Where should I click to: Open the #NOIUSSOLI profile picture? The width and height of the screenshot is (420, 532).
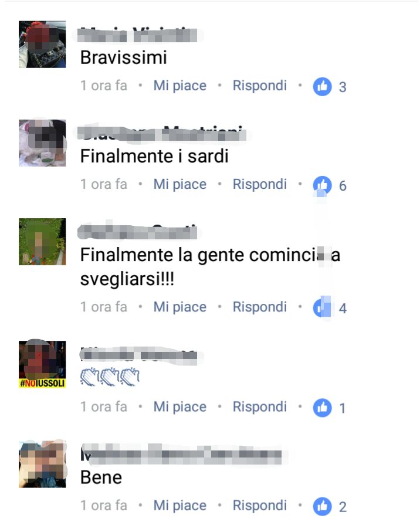[42, 364]
